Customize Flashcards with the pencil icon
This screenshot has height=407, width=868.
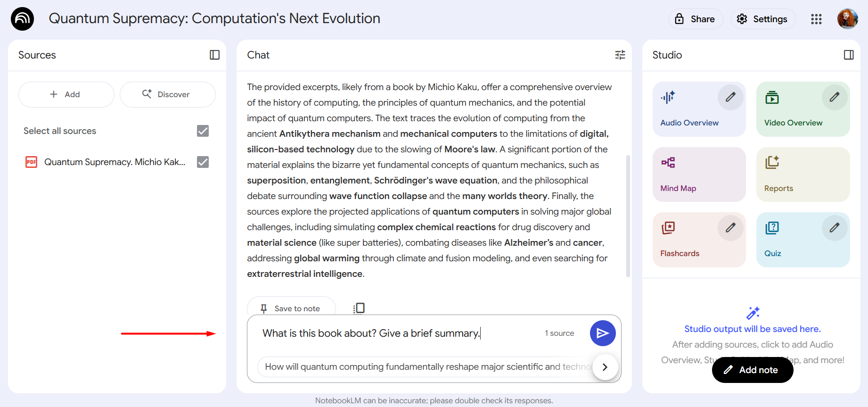coord(730,228)
